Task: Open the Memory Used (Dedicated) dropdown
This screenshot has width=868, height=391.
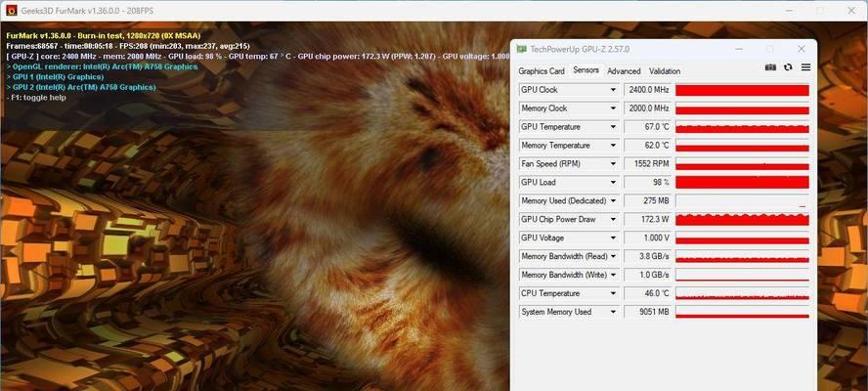Action: (x=613, y=200)
